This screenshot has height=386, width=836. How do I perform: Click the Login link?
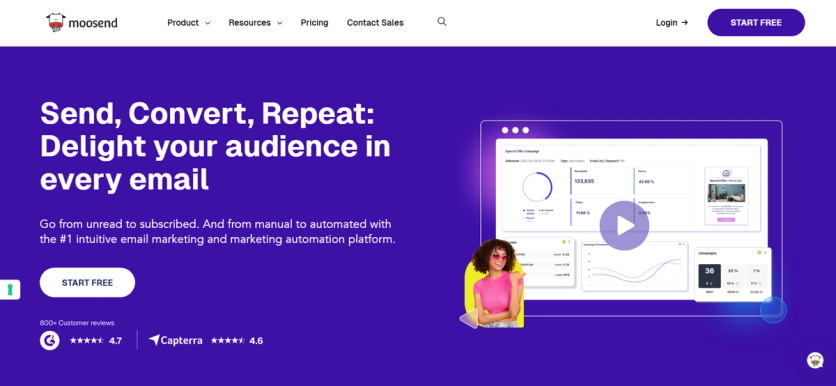(672, 22)
